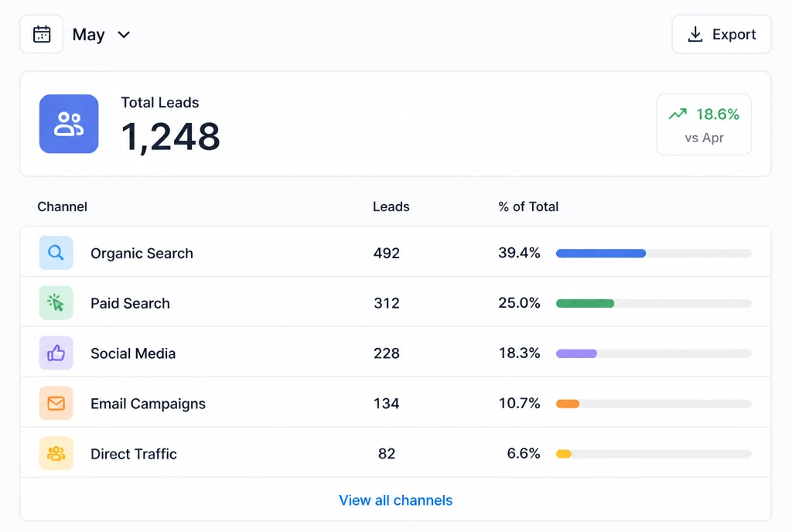Viewport: 792px width, 532px height.
Task: Click the % of Total column header
Action: pyautogui.click(x=528, y=206)
